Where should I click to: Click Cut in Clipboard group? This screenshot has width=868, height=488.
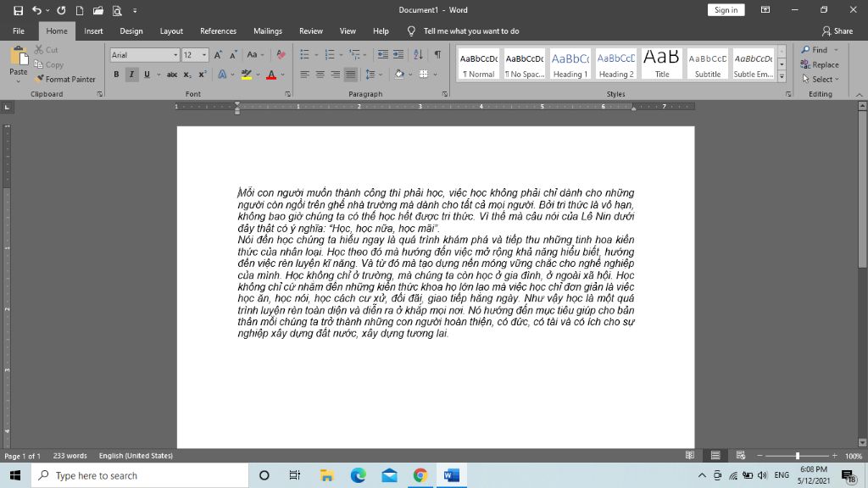click(47, 50)
